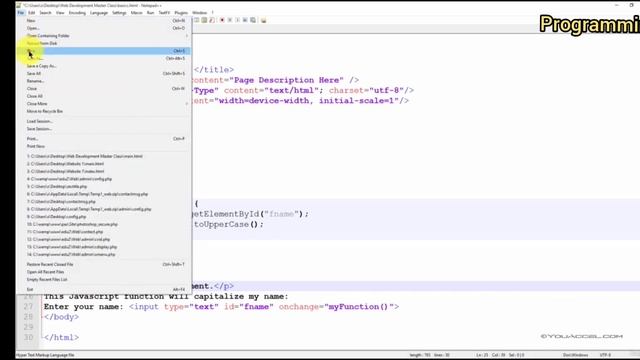
Task: Open the TextFX menu
Action: [164, 13]
